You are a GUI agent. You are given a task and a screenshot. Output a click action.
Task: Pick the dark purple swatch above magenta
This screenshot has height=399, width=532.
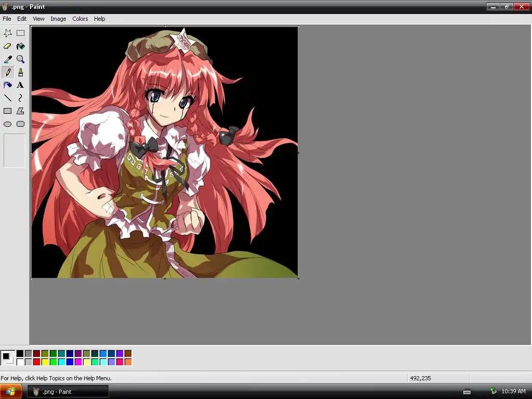78,354
